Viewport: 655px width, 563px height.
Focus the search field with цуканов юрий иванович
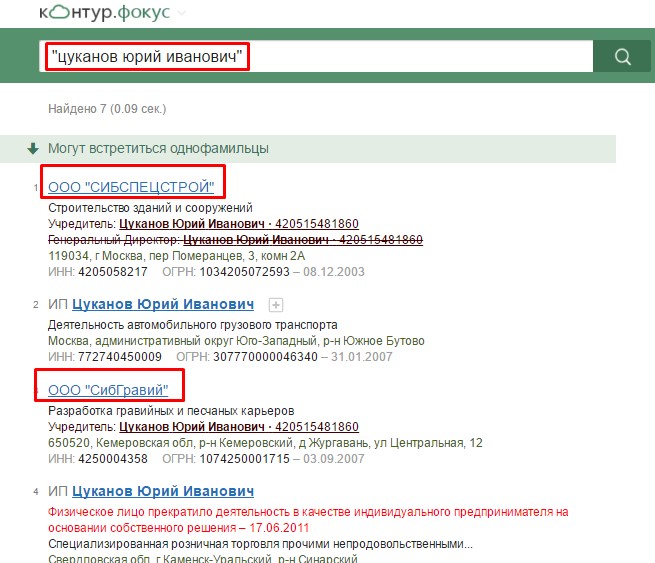coord(316,56)
